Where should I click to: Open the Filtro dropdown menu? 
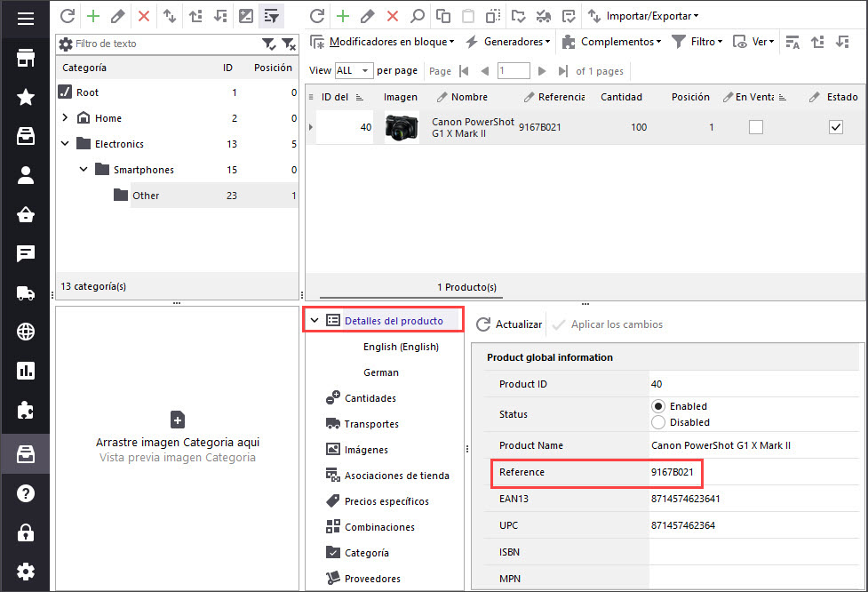[697, 42]
